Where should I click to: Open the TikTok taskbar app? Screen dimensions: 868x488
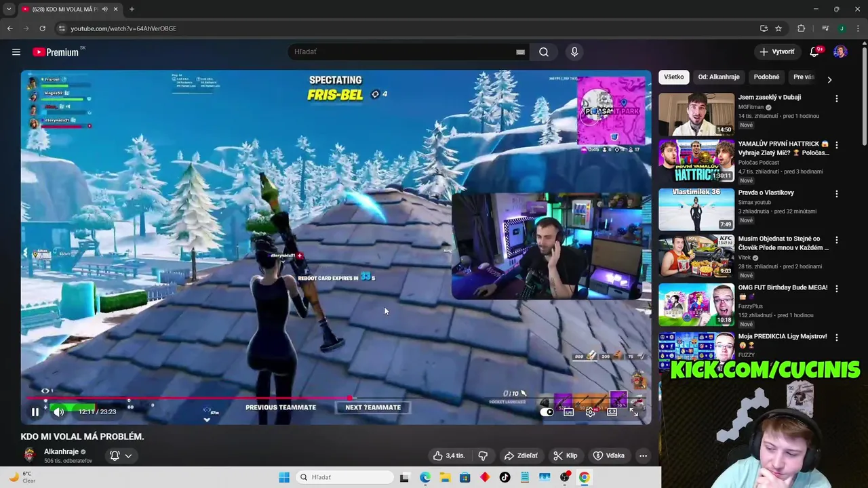[505, 477]
